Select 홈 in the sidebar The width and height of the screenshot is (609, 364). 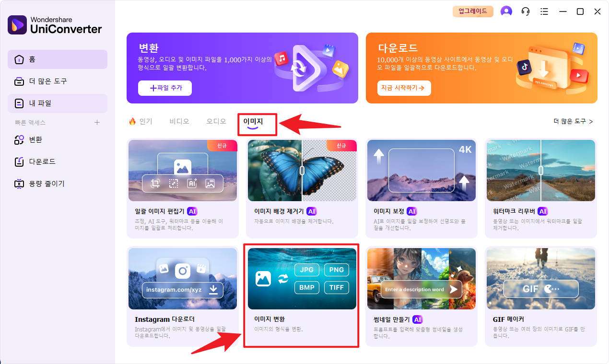58,59
